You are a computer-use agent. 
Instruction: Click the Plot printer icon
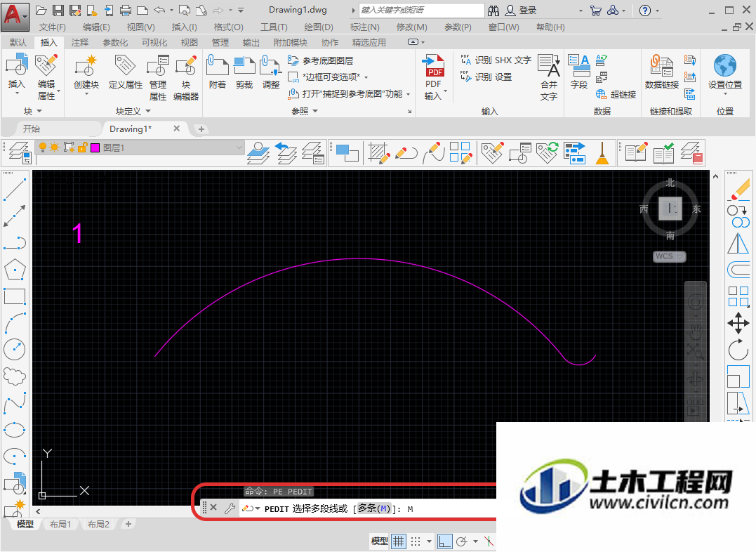[x=126, y=10]
